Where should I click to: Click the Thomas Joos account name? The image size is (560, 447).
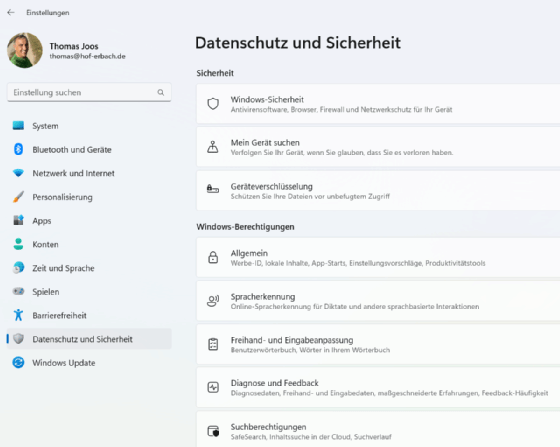coord(74,46)
